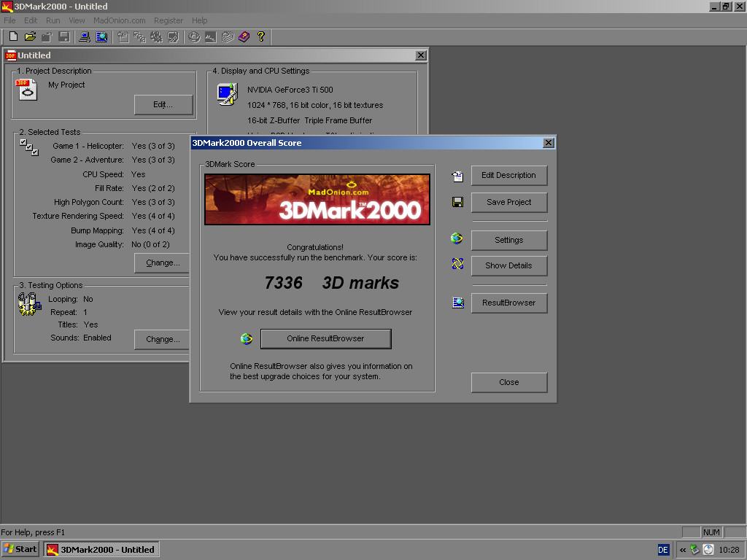Click the selected tests checkboxes icon
747x560 pixels.
point(29,147)
